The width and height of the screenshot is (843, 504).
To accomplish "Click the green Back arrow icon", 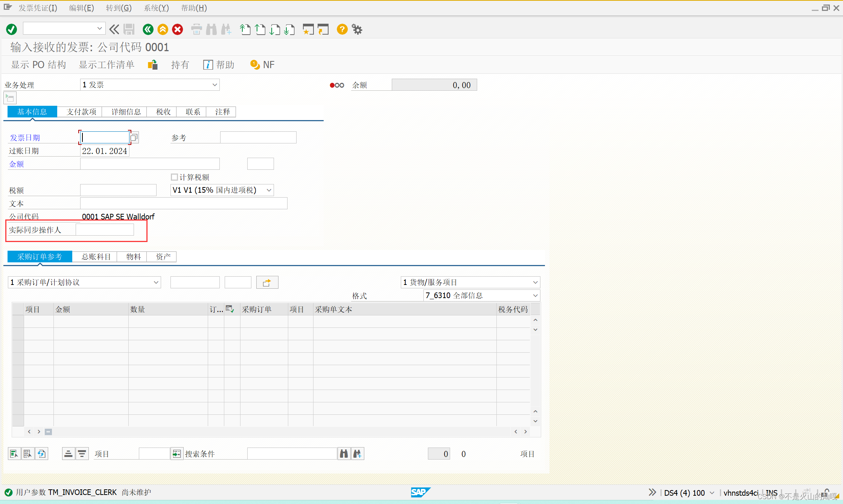I will coord(148,29).
